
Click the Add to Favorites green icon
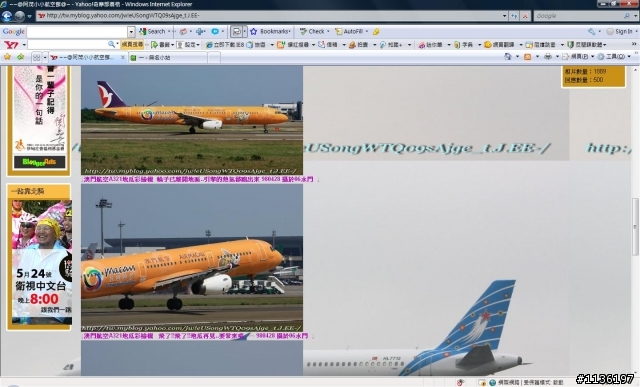click(x=20, y=57)
